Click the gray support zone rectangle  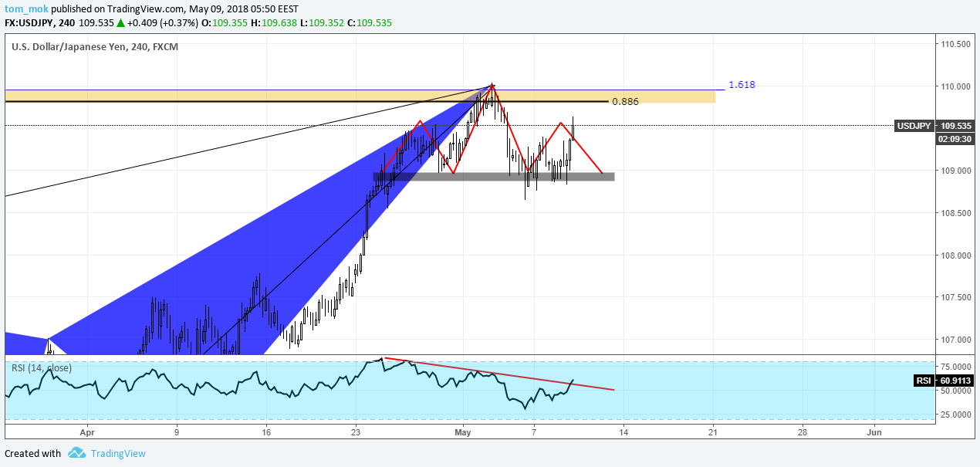494,177
